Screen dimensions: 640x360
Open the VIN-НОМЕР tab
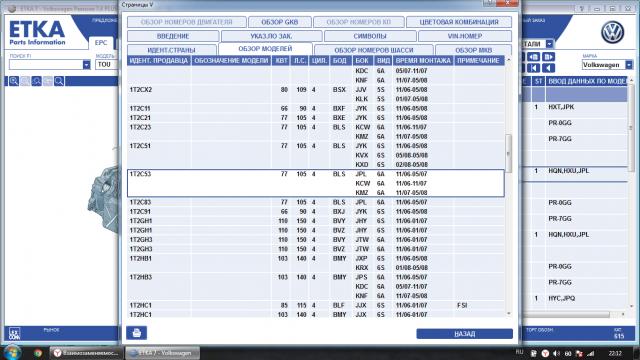[464, 36]
